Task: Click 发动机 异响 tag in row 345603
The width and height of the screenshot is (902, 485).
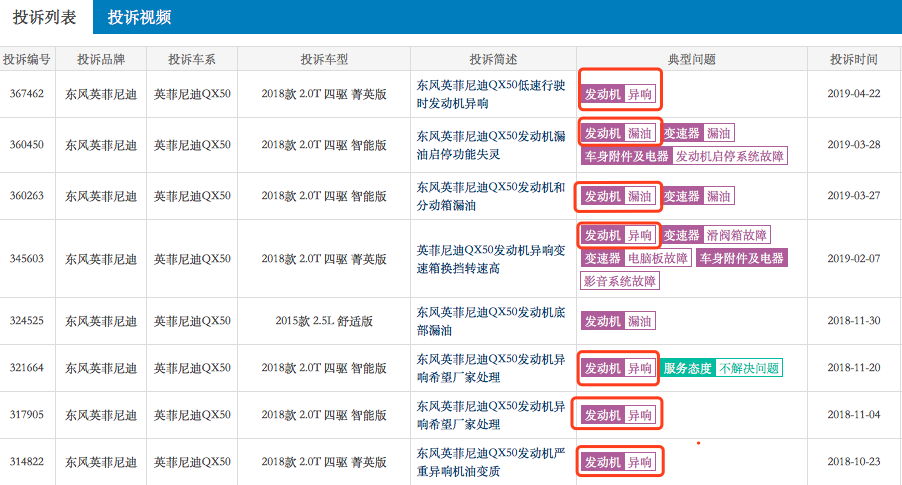Action: pyautogui.click(x=618, y=235)
